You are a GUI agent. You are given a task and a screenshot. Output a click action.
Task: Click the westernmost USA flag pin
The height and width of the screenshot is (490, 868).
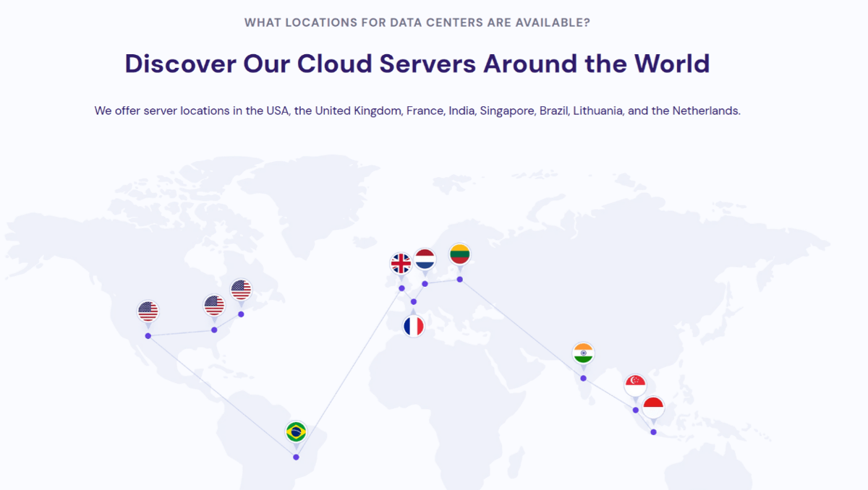click(x=148, y=311)
